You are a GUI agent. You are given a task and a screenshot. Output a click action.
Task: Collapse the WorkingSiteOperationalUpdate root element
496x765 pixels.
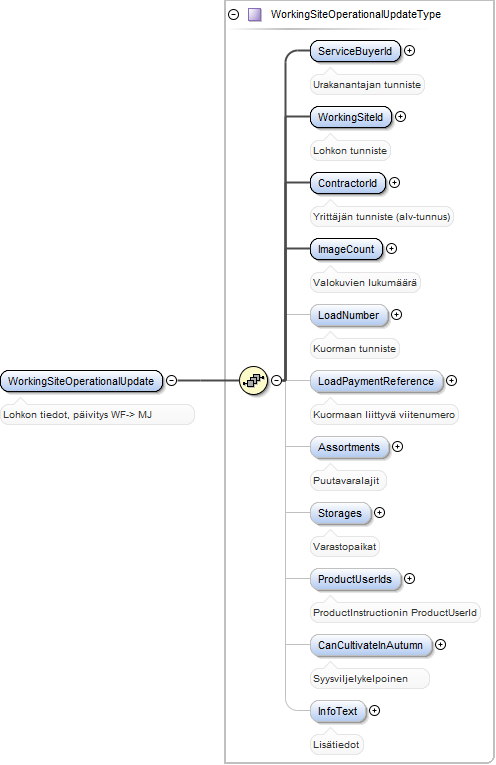tap(172, 381)
